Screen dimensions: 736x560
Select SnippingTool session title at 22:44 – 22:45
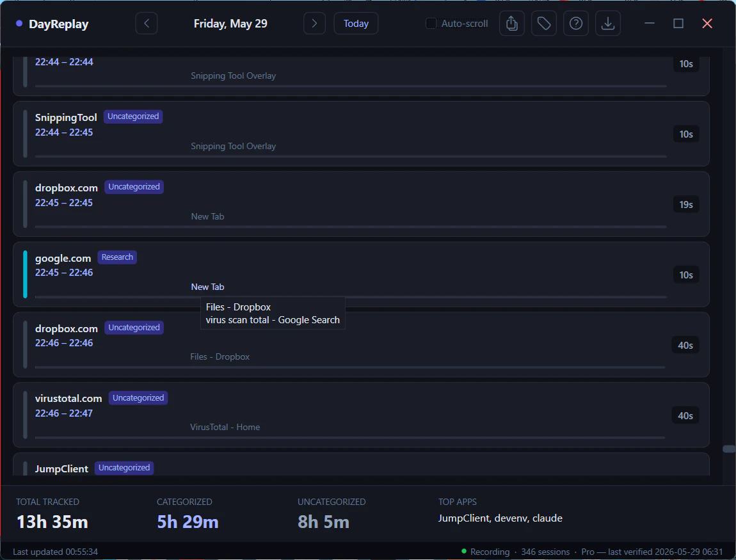(x=66, y=117)
